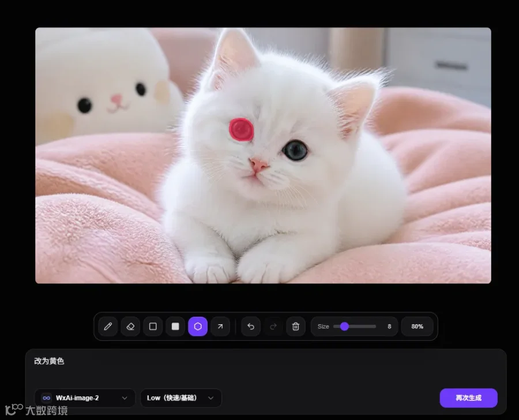Open the Low quality dropdown
This screenshot has width=519, height=420.
pyautogui.click(x=180, y=398)
